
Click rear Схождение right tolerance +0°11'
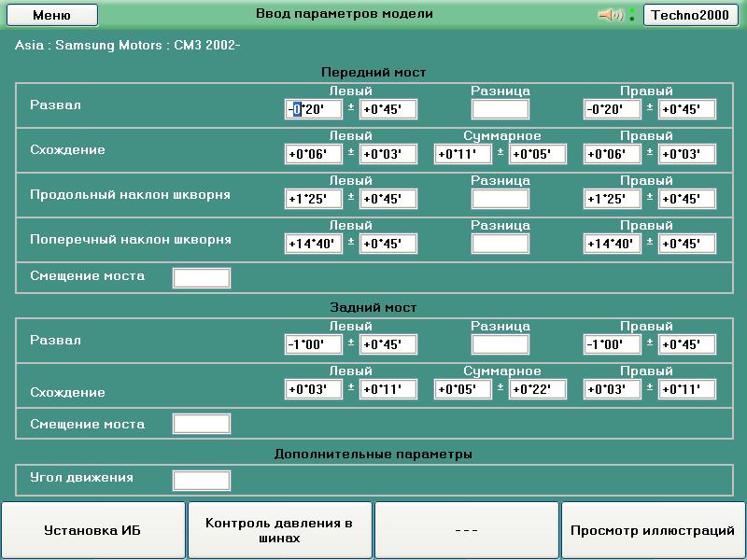point(687,389)
